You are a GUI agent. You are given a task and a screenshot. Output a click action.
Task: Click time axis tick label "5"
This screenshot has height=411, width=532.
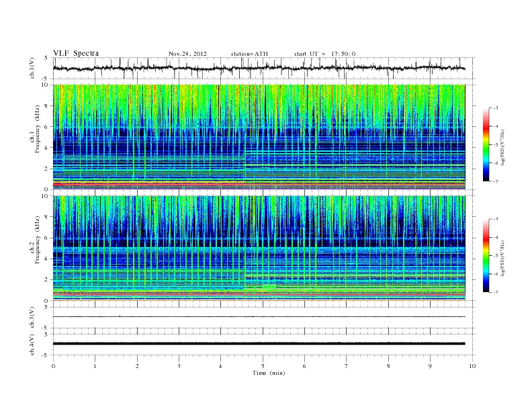(263, 366)
